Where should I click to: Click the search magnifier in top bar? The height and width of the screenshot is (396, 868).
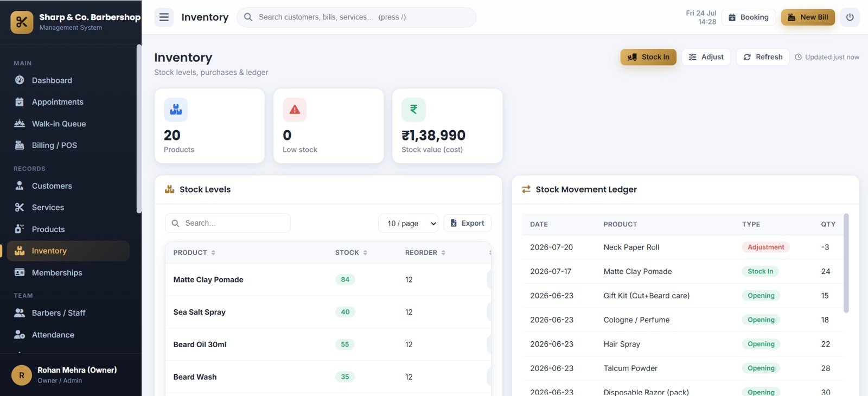pyautogui.click(x=248, y=17)
